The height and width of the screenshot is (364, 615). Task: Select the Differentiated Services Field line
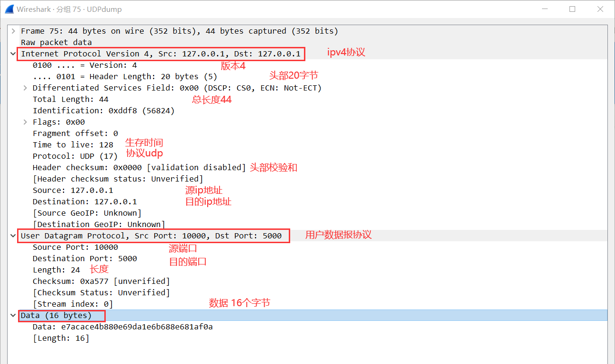coord(177,88)
